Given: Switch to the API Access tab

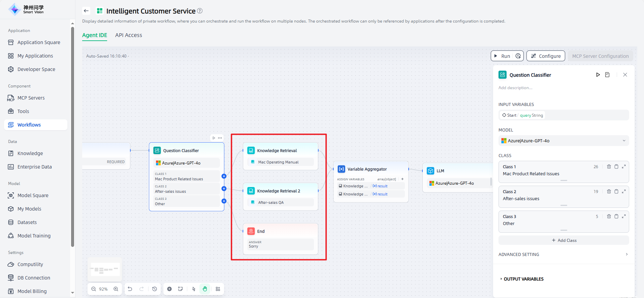Looking at the screenshot, I should click(128, 35).
